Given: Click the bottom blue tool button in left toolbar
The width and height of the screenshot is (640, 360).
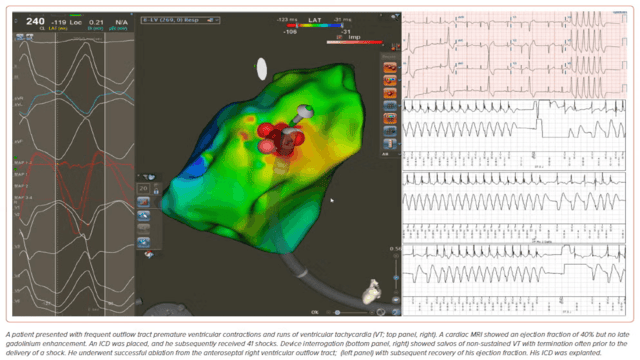Looking at the screenshot, I should tap(143, 242).
